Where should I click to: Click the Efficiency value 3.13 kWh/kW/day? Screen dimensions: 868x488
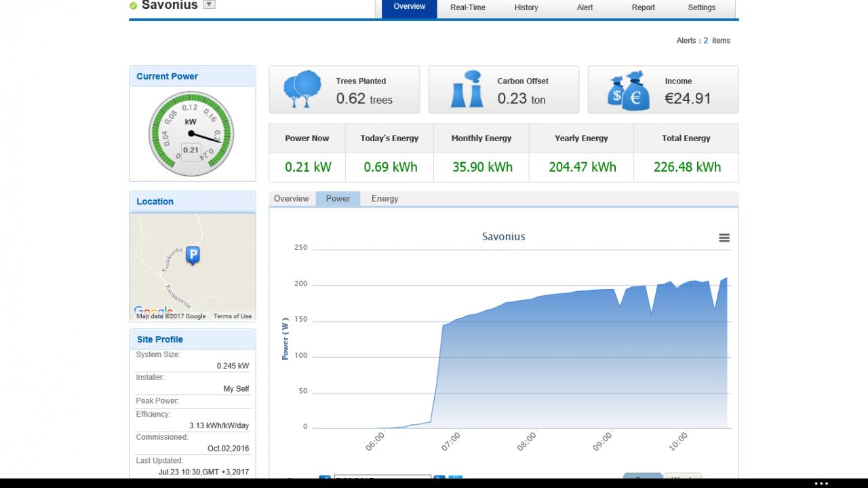219,426
